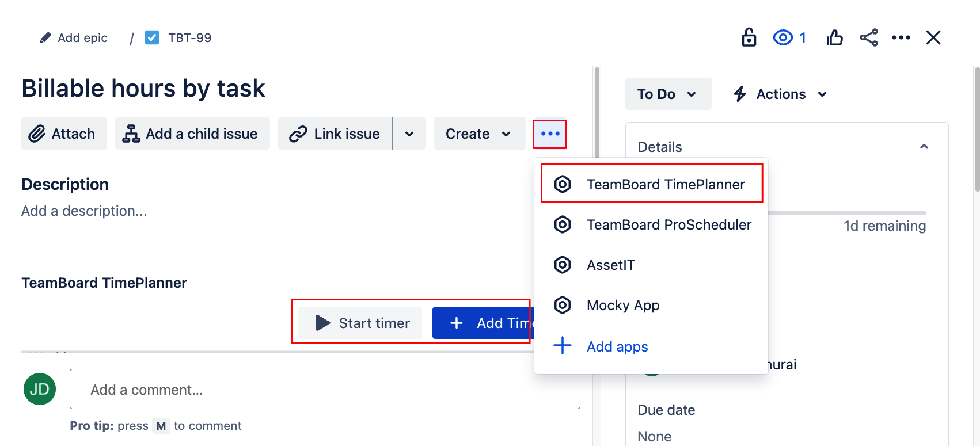
Task: Click the time tracking progress bar
Action: [846, 213]
